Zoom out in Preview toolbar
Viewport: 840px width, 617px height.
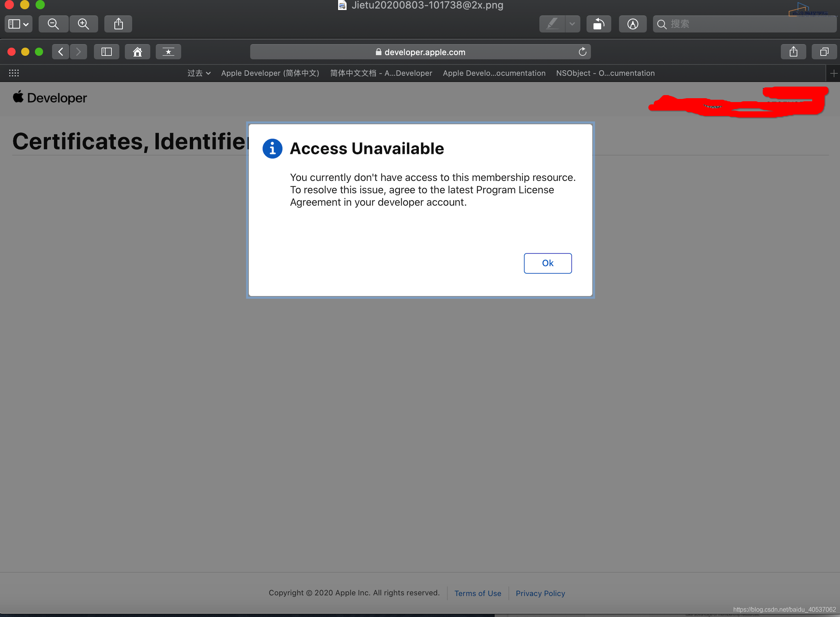click(53, 24)
